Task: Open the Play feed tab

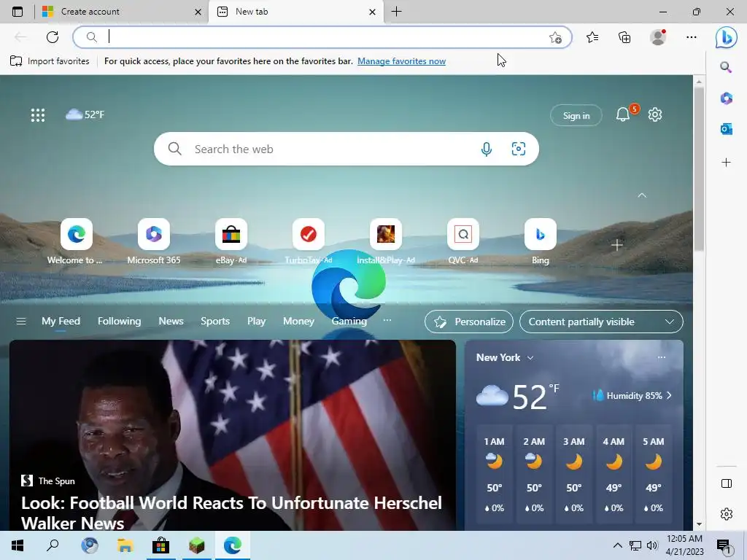Action: pos(256,322)
